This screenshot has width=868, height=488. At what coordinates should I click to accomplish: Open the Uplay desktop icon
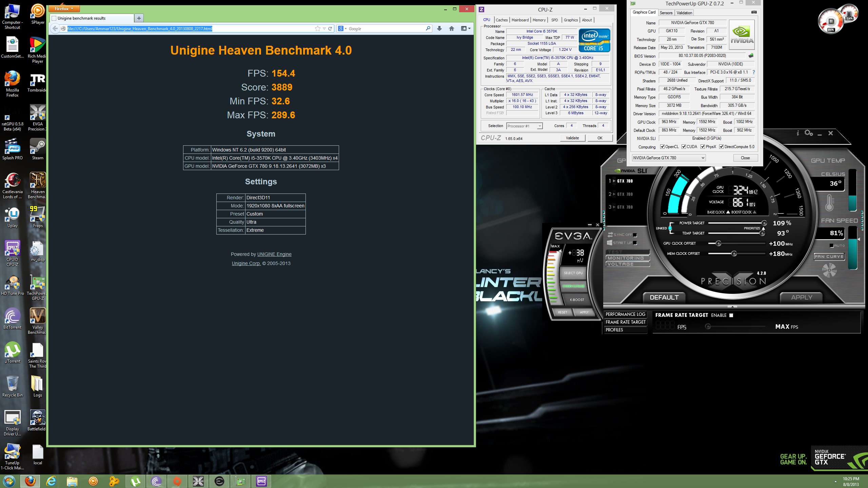point(13,216)
